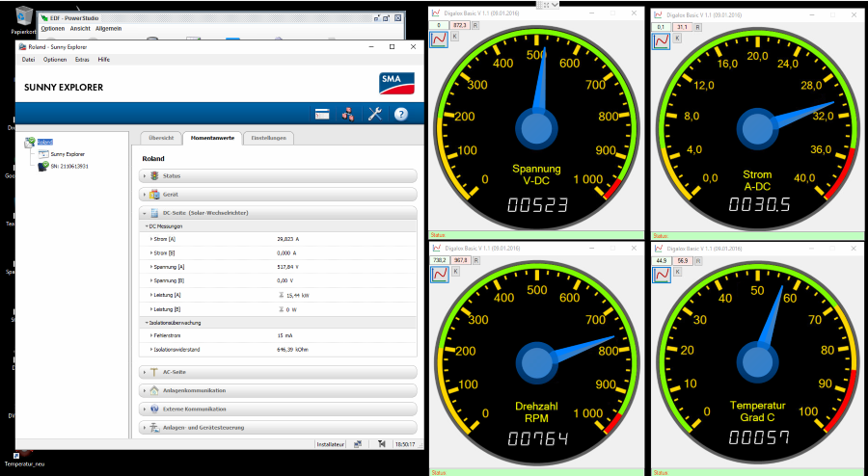Screen dimensions: 868x476
Task: Click the network devices icon in blue toolbar
Action: (348, 115)
